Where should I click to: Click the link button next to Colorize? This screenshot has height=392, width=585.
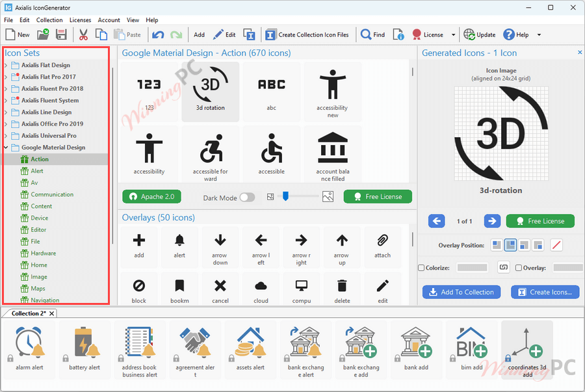pos(504,267)
